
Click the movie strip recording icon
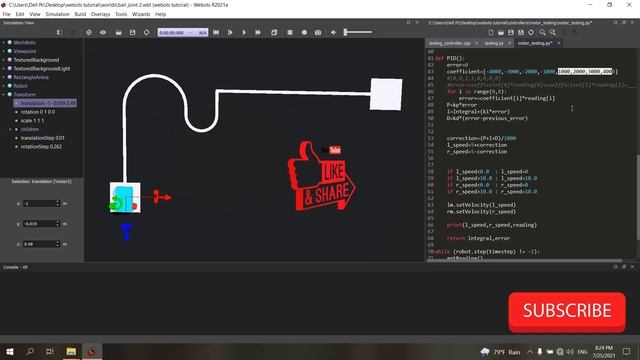pos(290,32)
